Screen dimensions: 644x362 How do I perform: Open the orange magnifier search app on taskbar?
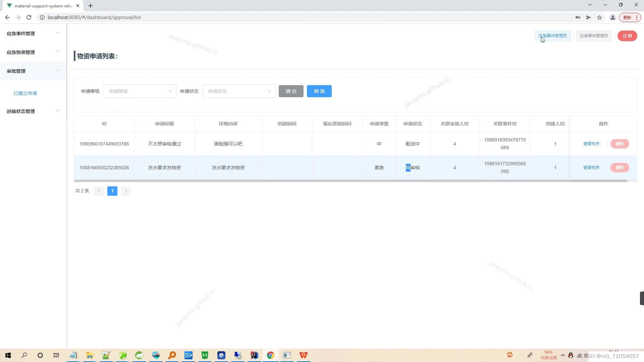[172, 355]
